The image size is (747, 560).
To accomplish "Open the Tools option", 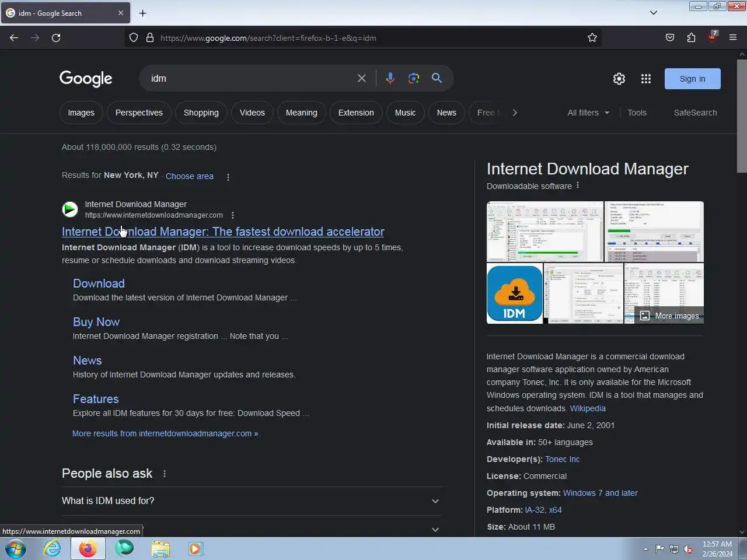I will (x=637, y=113).
